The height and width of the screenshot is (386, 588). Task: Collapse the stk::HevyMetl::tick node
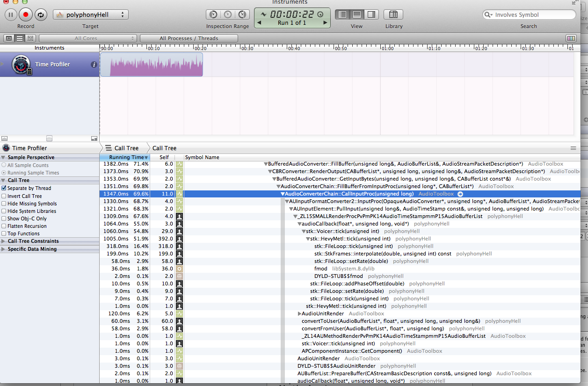308,239
